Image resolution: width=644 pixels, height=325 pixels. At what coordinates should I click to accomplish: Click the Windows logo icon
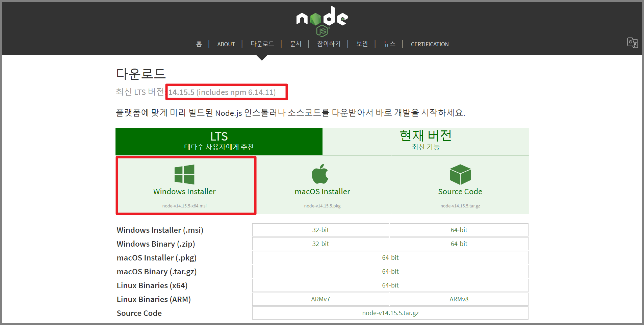point(184,174)
